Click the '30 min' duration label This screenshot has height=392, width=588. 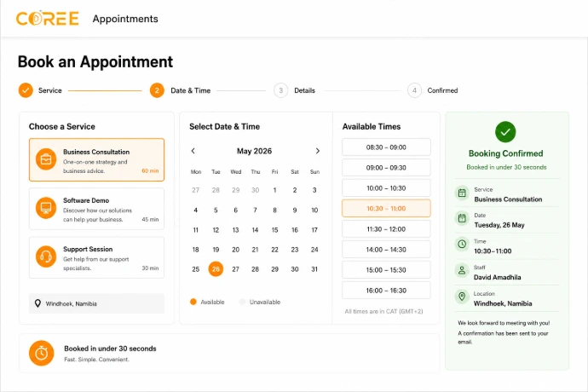tap(150, 268)
